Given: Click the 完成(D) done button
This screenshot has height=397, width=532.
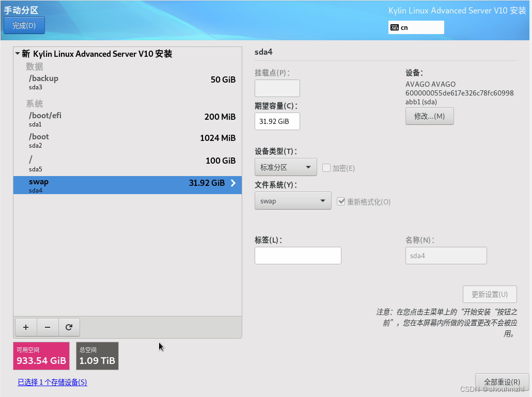Looking at the screenshot, I should [24, 25].
